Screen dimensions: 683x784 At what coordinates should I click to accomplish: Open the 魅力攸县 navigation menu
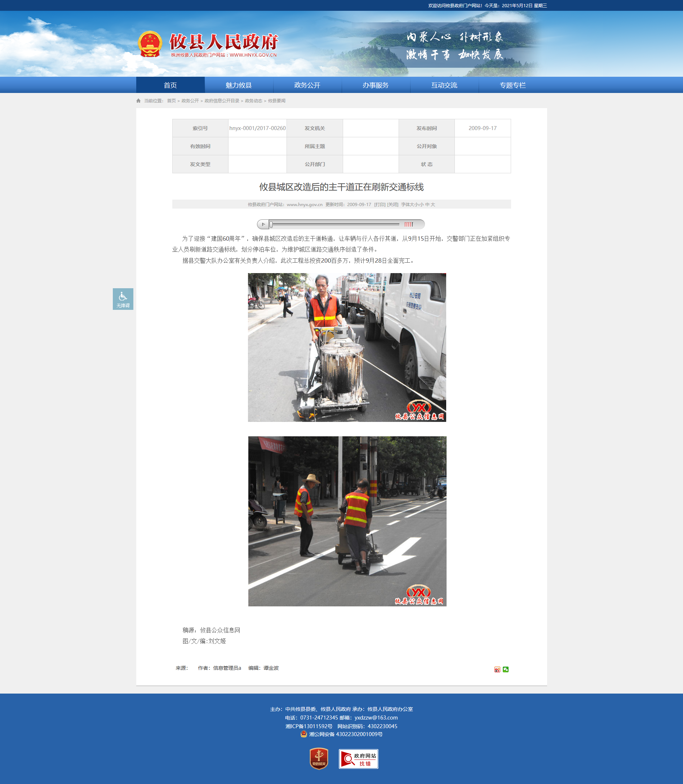[x=239, y=85]
